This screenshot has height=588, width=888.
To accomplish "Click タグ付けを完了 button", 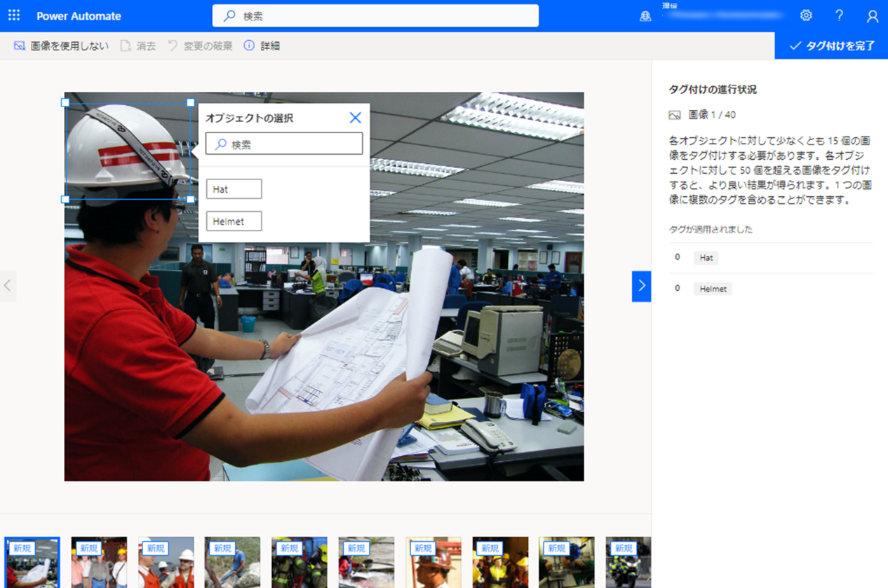I will pyautogui.click(x=831, y=46).
